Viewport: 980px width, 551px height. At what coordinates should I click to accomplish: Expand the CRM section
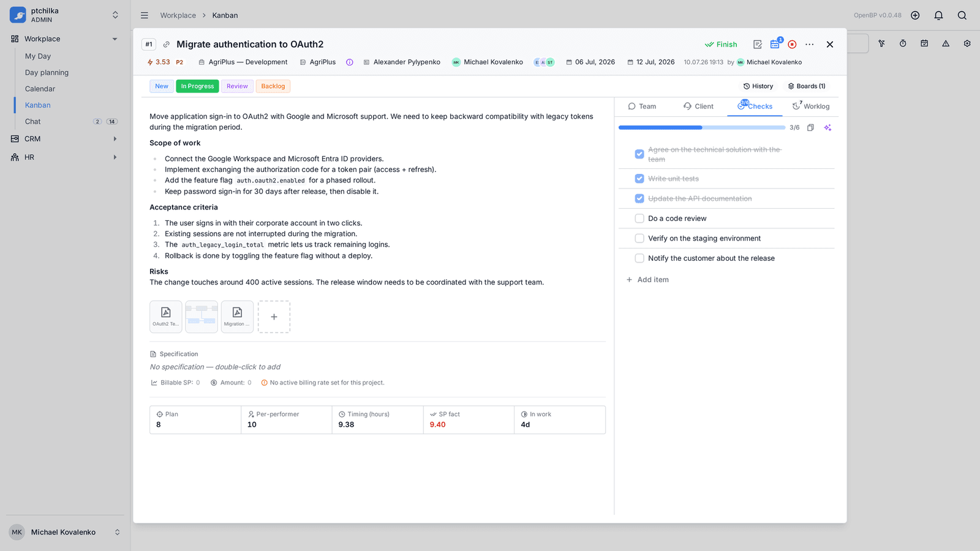point(115,139)
